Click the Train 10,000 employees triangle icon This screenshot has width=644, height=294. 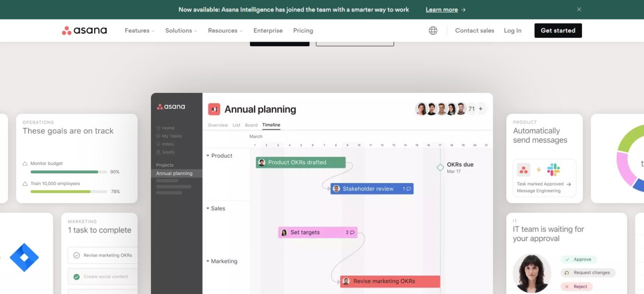(25, 184)
